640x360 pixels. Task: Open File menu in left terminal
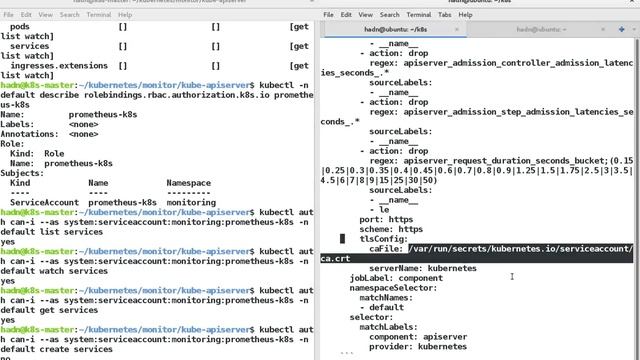(8, 15)
